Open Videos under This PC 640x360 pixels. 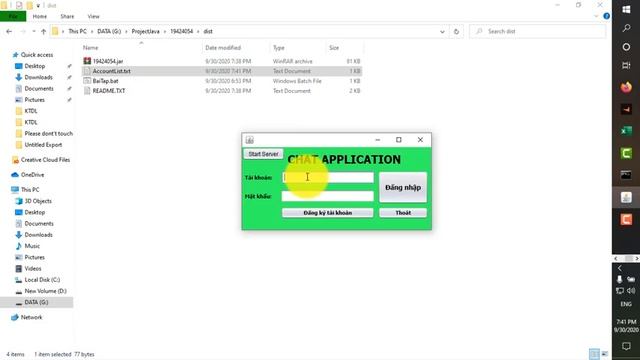pos(33,269)
